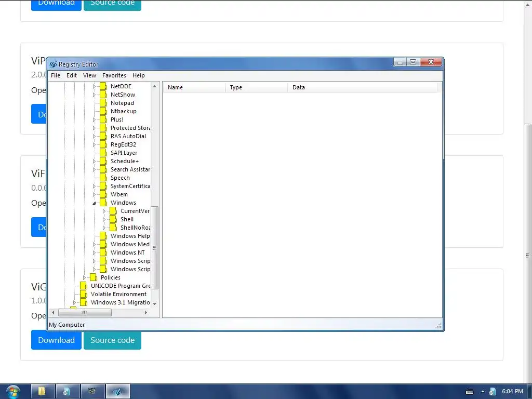Click the tree horizontal scroll left arrow

(53, 312)
